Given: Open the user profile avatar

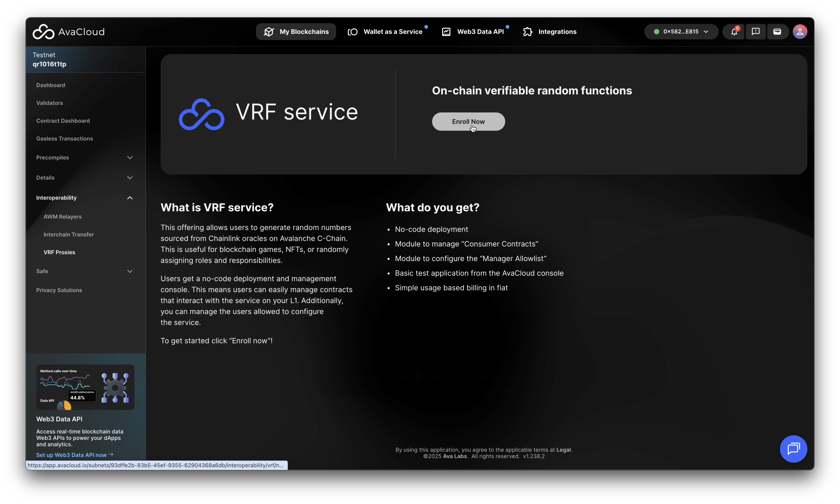Looking at the screenshot, I should pyautogui.click(x=799, y=31).
